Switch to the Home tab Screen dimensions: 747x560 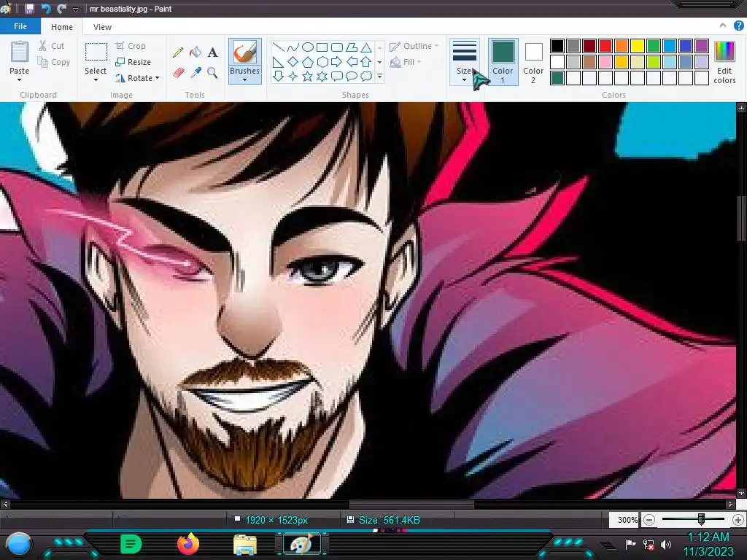tap(62, 27)
